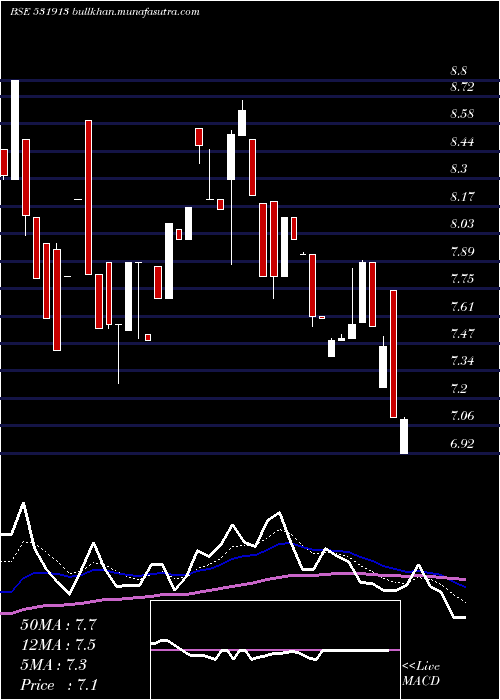Click the 12MA : 7.5 readout
The height and width of the screenshot is (700, 500).
point(58,645)
